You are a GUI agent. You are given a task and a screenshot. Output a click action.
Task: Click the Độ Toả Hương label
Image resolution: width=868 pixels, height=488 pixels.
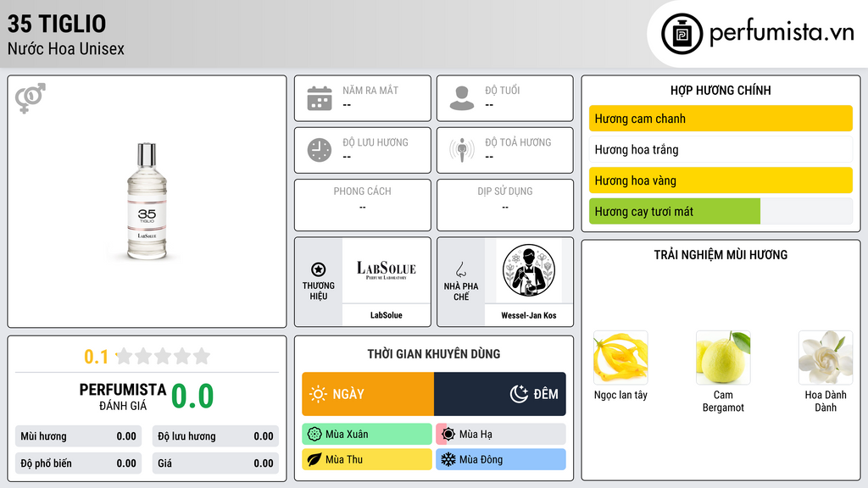coord(518,142)
